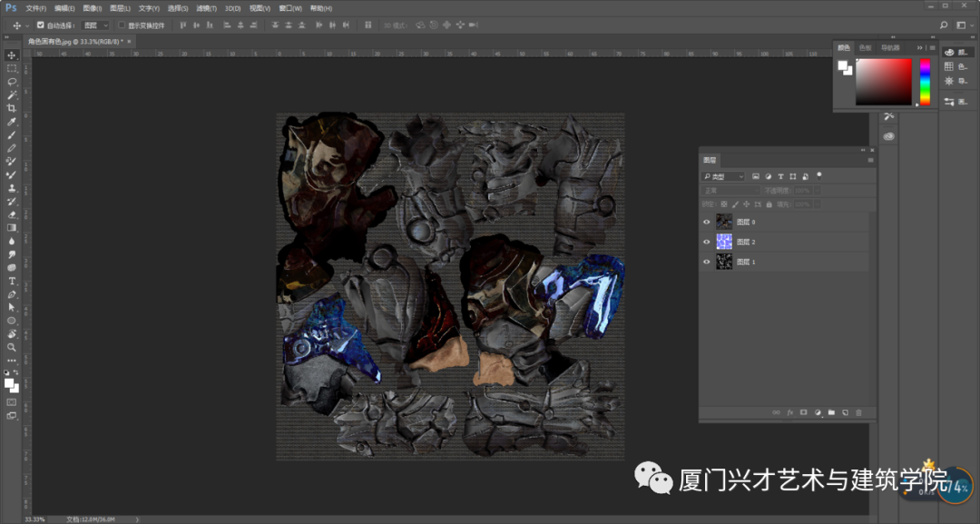The image size is (980, 524).
Task: Select the Pen tool
Action: [x=11, y=294]
